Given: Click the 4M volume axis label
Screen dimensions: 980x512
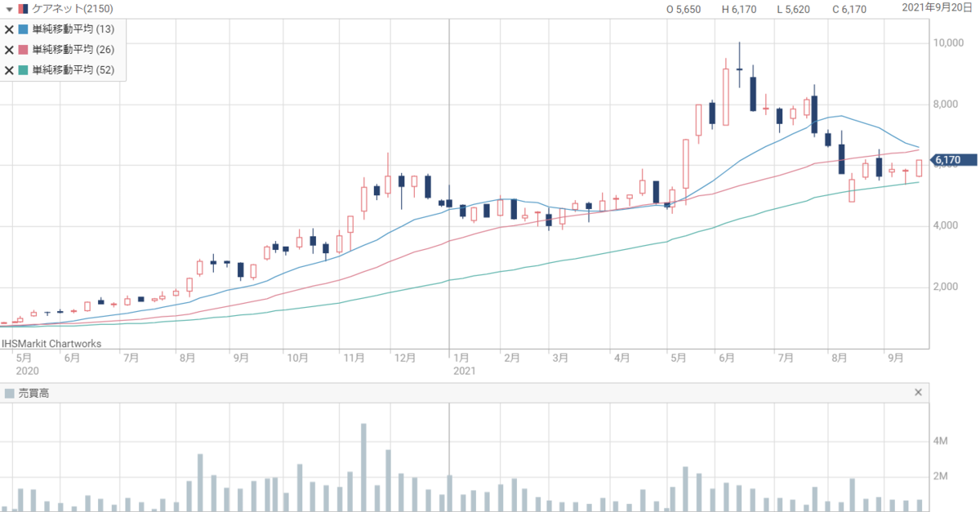Looking at the screenshot, I should [x=941, y=442].
